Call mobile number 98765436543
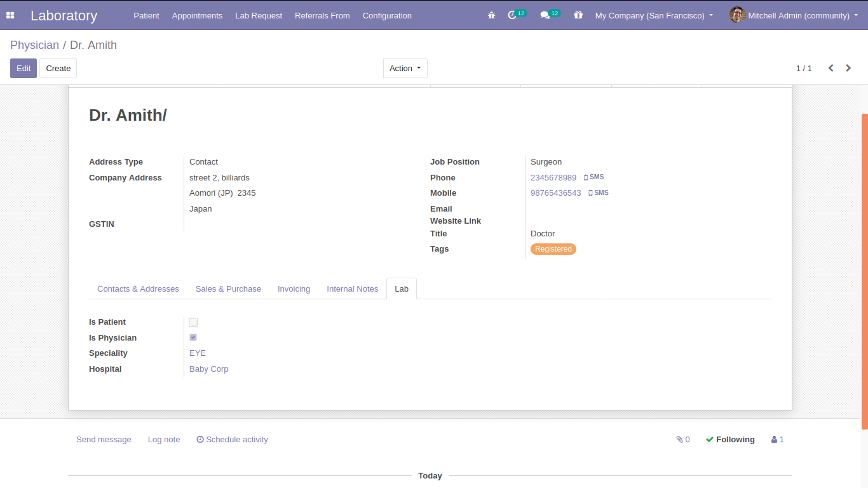 point(555,193)
